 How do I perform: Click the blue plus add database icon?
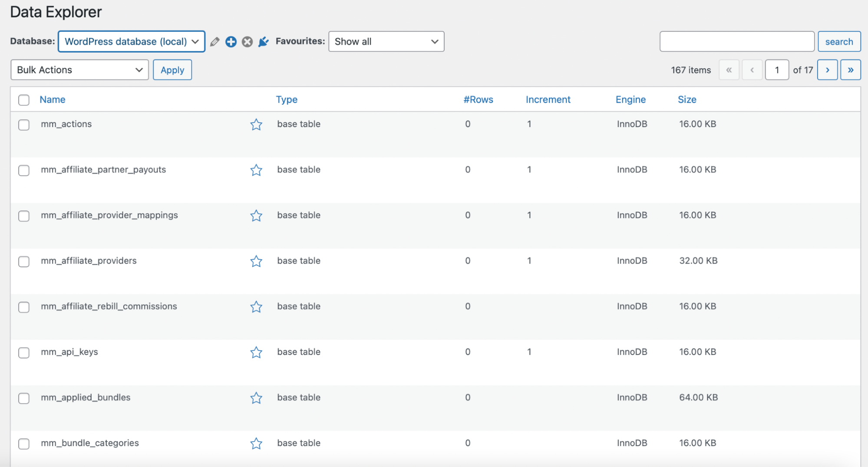[231, 42]
